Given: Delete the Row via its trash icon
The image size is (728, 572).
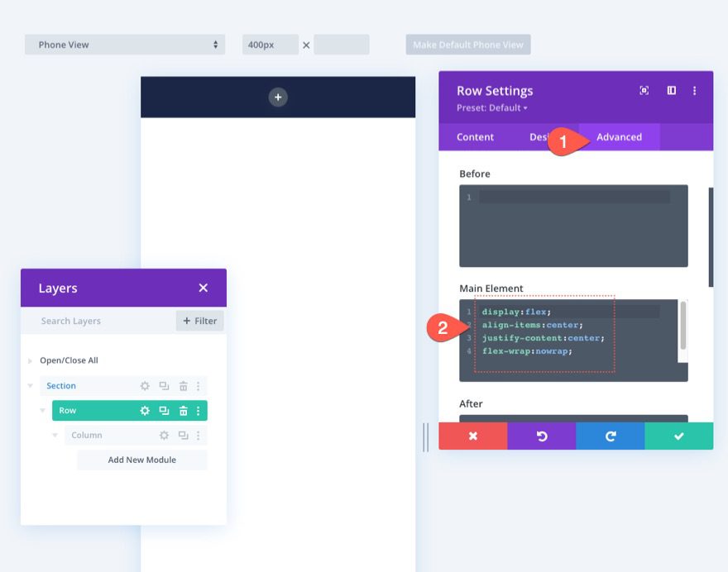Looking at the screenshot, I should 184,410.
